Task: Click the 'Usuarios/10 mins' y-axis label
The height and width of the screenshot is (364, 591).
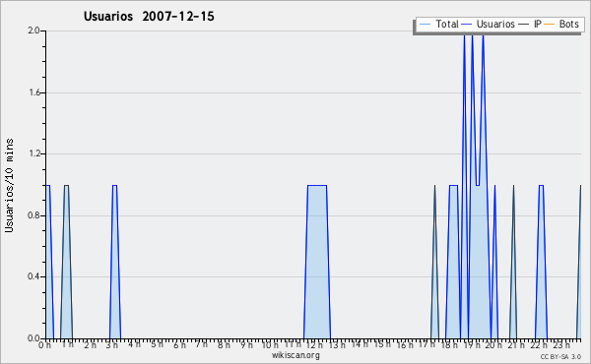Action: (x=9, y=185)
